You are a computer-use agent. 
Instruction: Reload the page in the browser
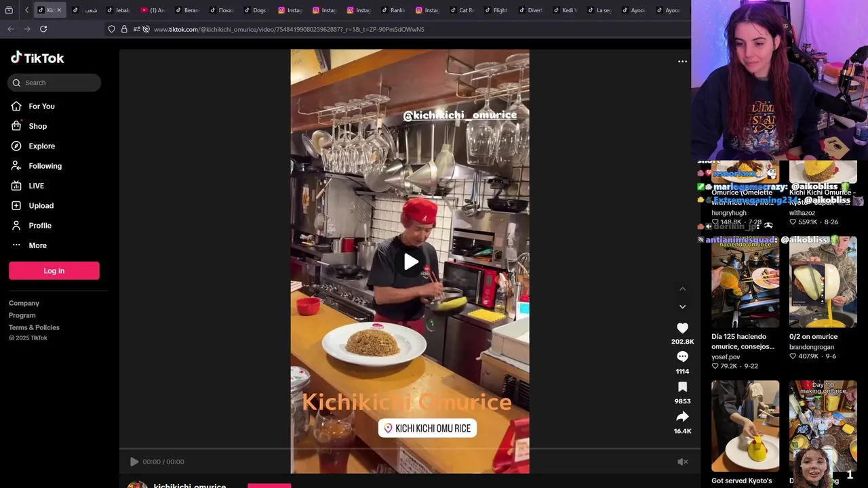[x=43, y=29]
